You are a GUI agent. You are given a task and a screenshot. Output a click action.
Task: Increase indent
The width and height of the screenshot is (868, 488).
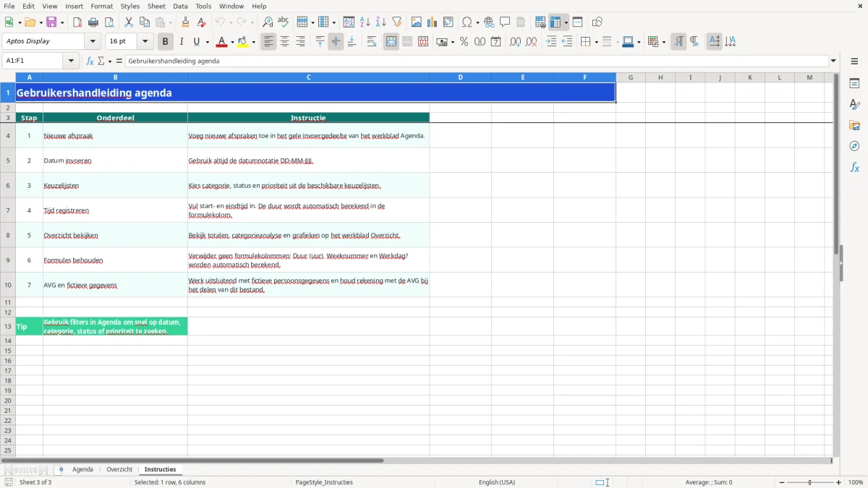coord(551,42)
